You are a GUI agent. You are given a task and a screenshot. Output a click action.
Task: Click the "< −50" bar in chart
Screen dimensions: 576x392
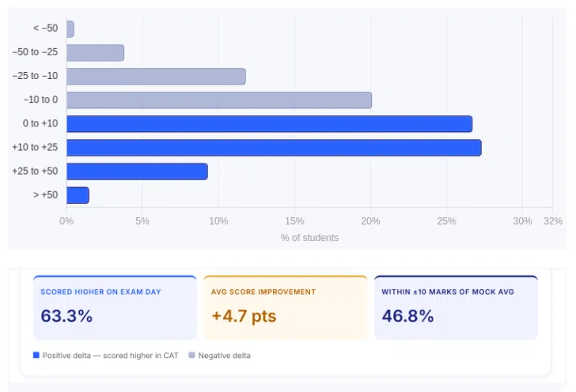70,29
